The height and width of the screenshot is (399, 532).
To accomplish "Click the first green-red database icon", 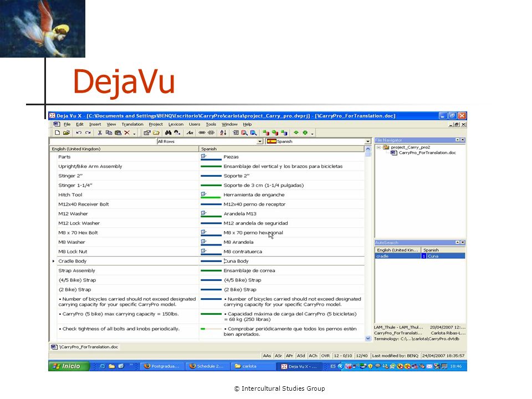I will [266, 132].
